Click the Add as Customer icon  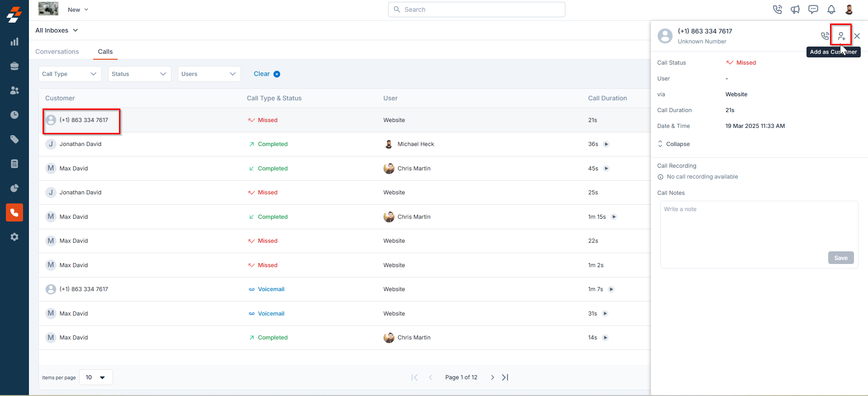coord(841,36)
